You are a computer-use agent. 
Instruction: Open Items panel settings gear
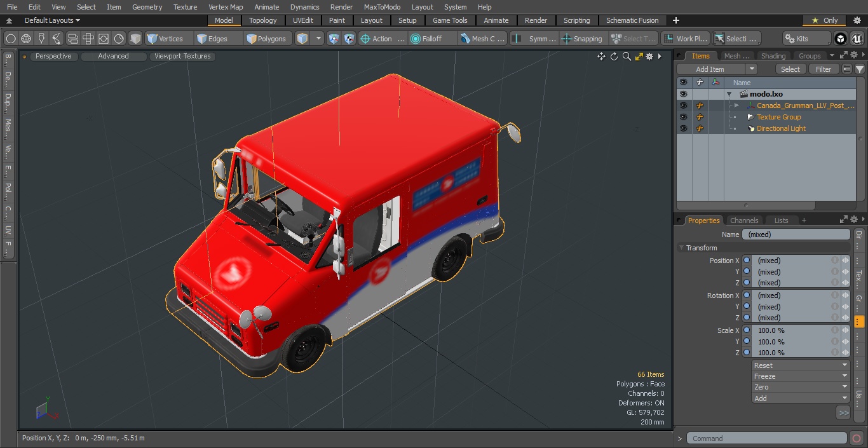[x=853, y=56]
